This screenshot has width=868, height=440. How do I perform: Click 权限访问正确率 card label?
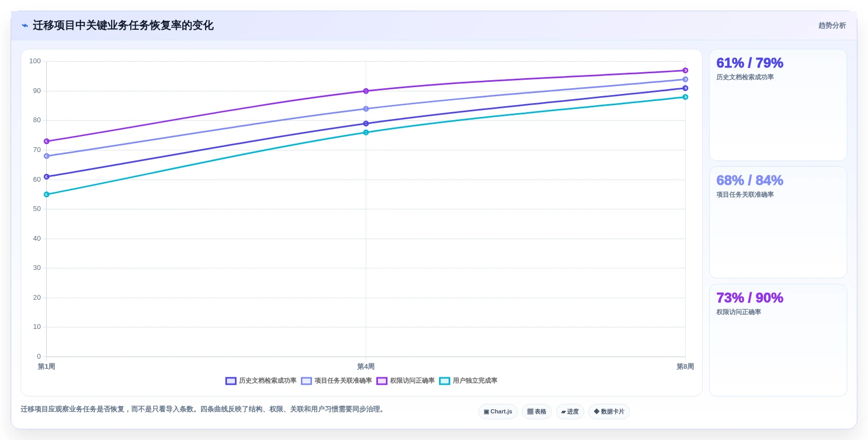738,312
